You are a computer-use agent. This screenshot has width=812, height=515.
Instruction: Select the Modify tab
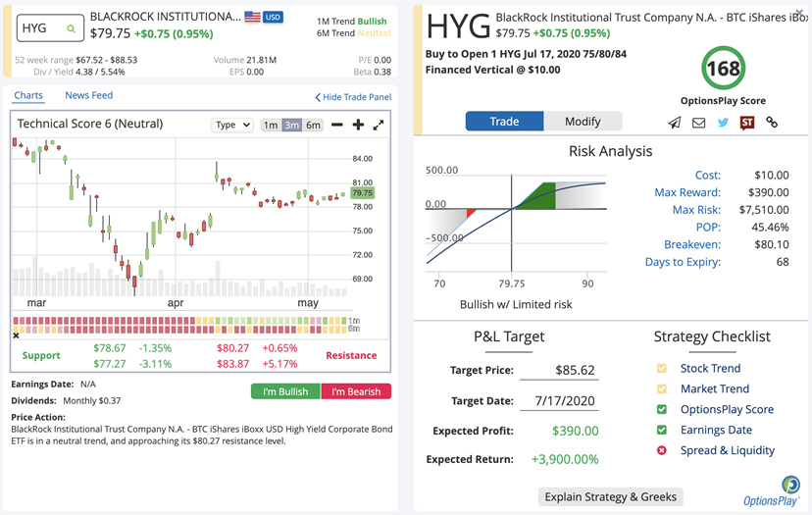(583, 122)
